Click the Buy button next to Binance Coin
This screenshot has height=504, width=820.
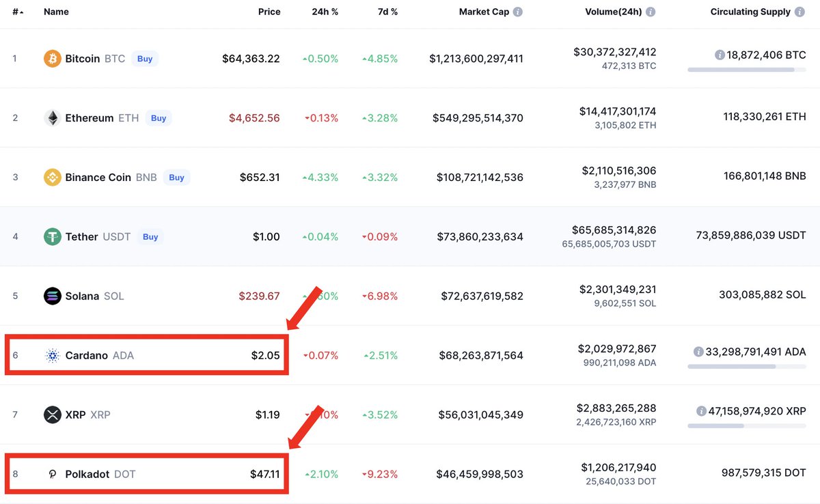[x=176, y=178]
